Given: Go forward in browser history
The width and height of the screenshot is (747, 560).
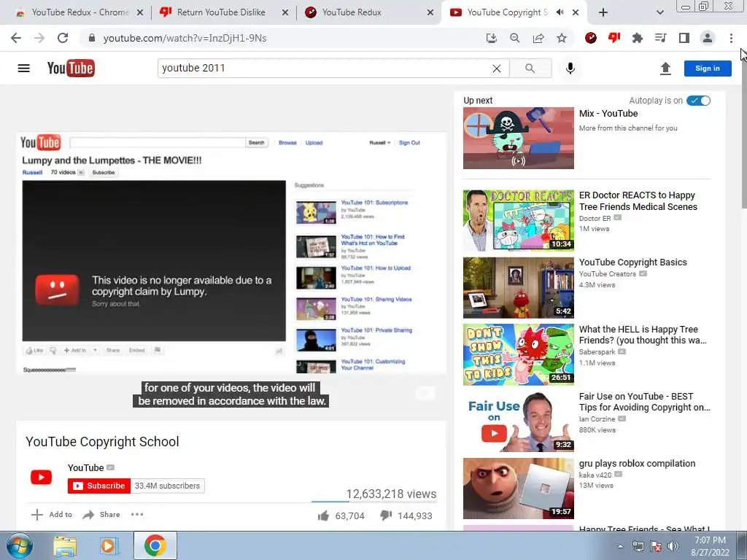Looking at the screenshot, I should 39,38.
